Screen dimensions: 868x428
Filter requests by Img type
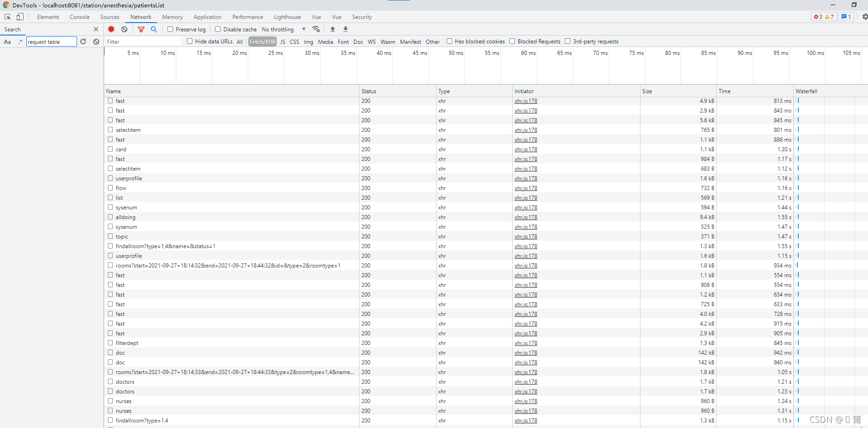(308, 42)
